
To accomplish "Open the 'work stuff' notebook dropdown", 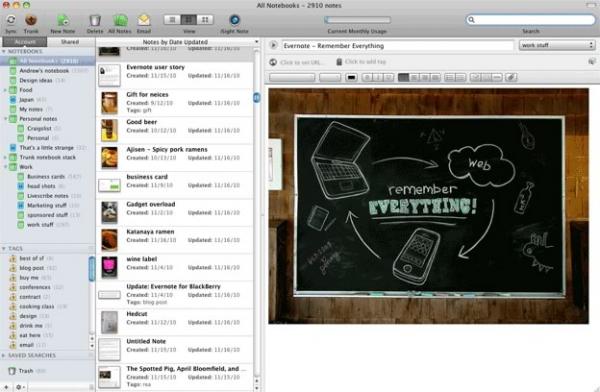I will [x=557, y=45].
